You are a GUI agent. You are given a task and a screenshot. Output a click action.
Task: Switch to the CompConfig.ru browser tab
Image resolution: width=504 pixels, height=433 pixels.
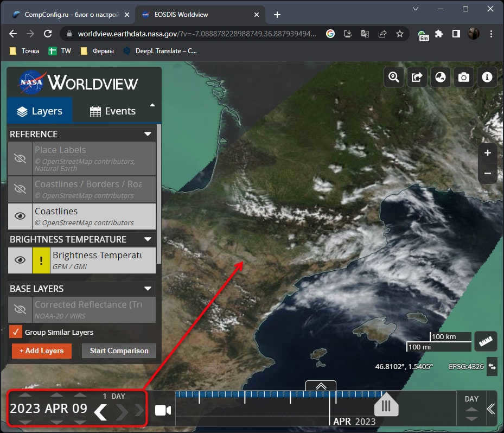click(71, 15)
